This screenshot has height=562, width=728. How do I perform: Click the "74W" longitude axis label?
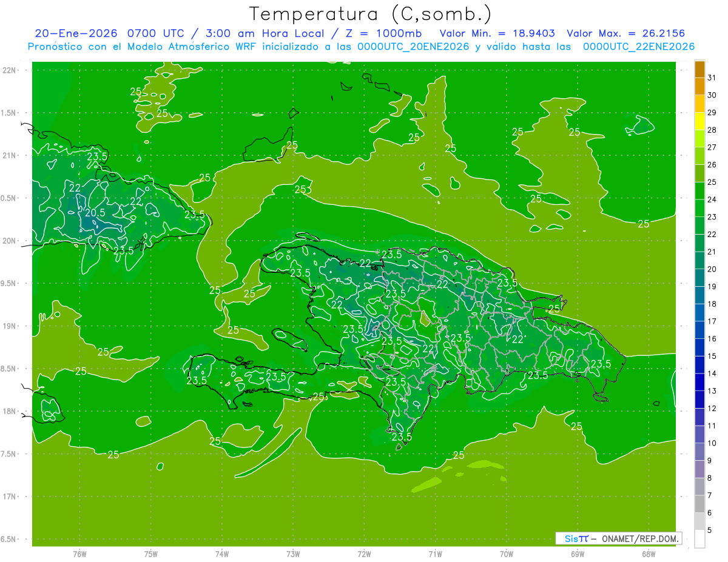click(x=221, y=554)
